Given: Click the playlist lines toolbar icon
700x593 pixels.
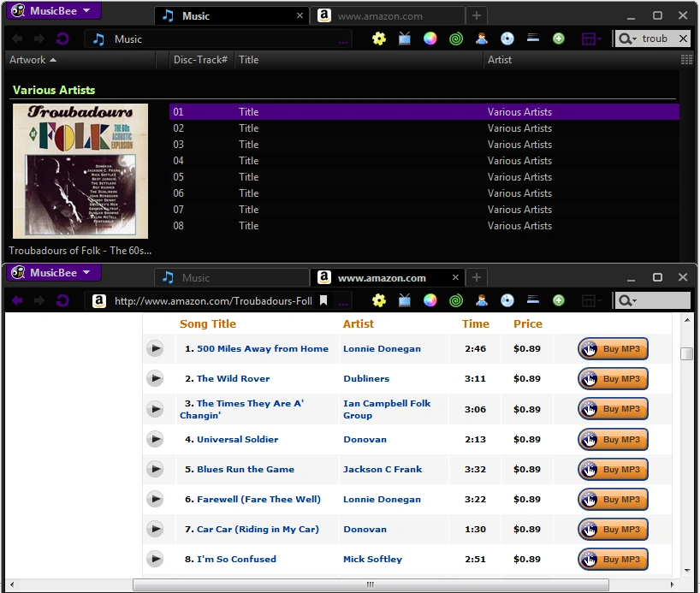Looking at the screenshot, I should pyautogui.click(x=532, y=39).
